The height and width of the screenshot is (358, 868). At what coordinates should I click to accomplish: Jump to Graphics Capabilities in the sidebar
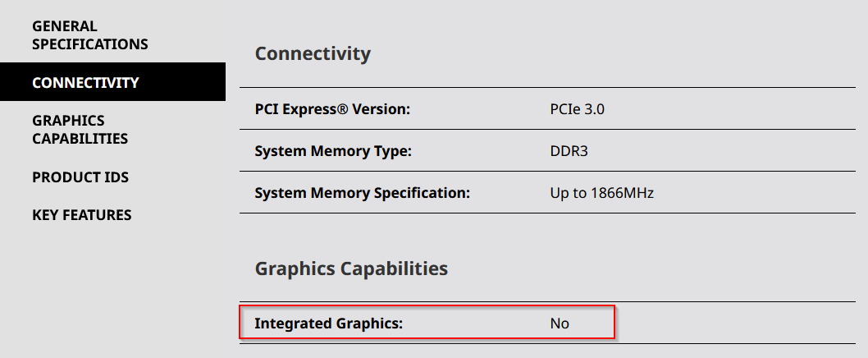[80, 130]
